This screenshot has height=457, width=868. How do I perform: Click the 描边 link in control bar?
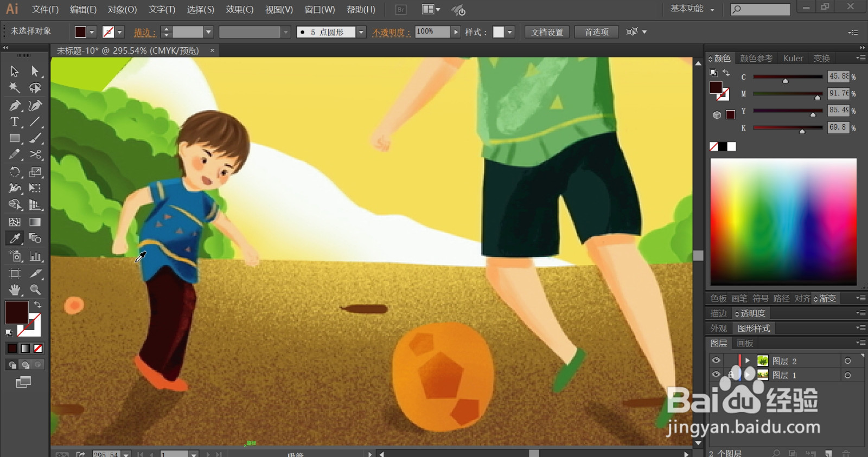click(145, 32)
